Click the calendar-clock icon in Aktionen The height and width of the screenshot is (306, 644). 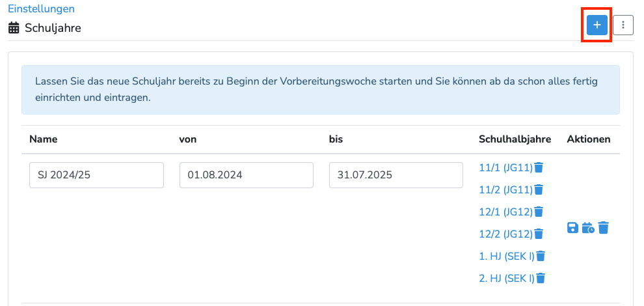[x=588, y=228]
